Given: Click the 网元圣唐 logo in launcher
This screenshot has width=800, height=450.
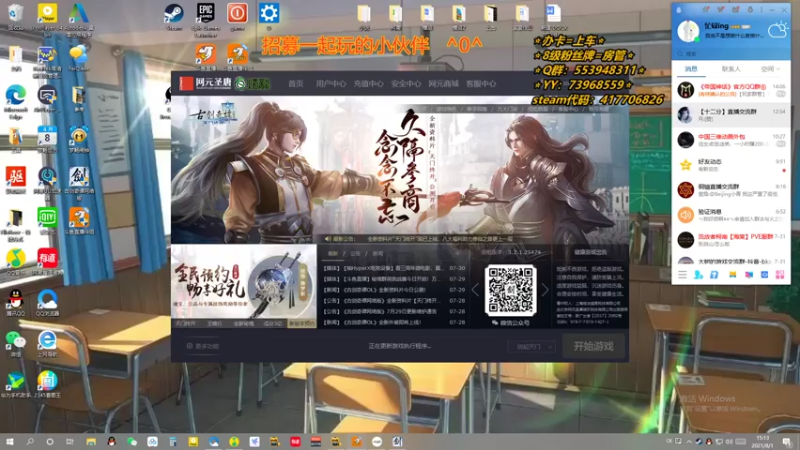Looking at the screenshot, I should 206,83.
